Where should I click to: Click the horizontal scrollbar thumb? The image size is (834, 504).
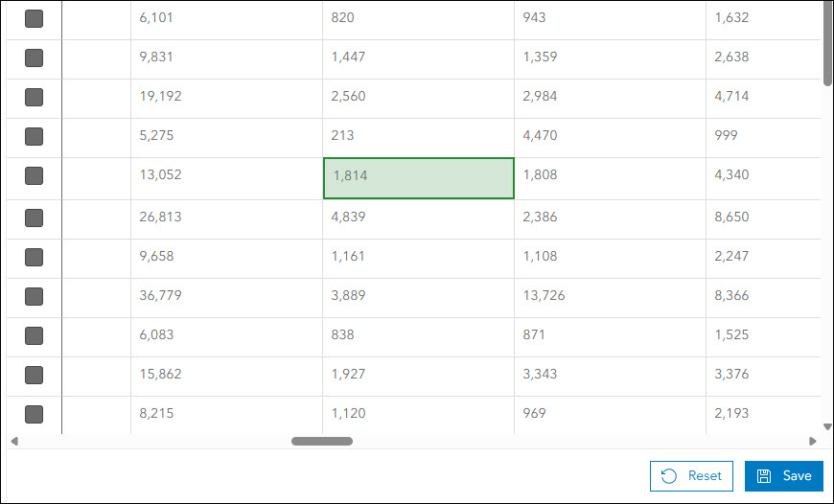pos(322,442)
